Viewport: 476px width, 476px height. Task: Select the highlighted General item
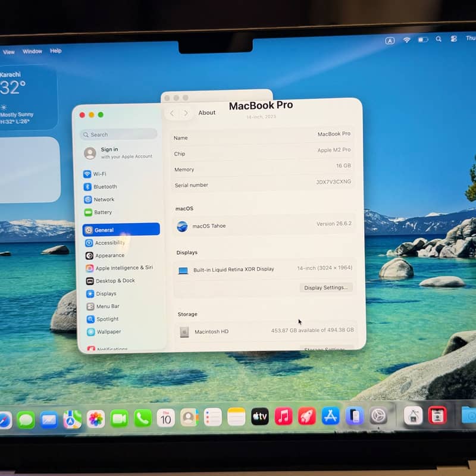point(121,230)
